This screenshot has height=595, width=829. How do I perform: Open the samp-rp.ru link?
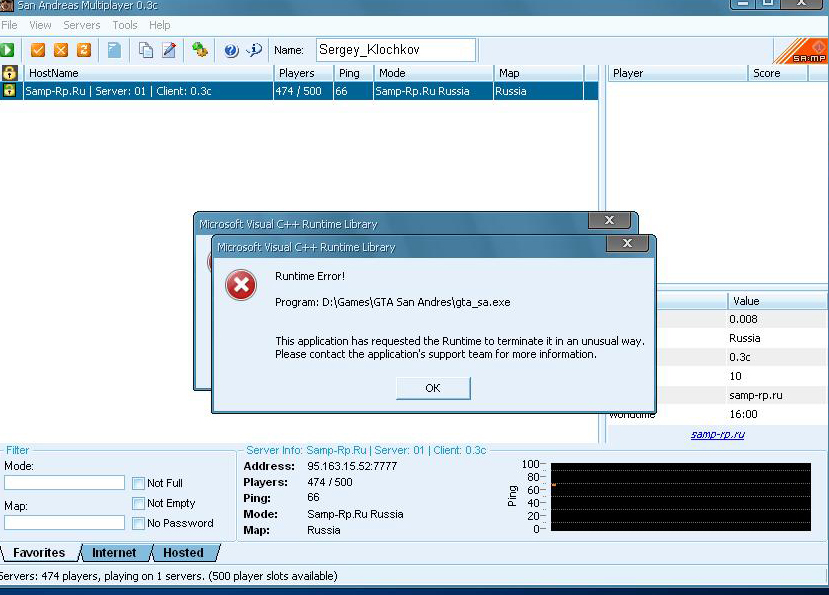tap(717, 435)
